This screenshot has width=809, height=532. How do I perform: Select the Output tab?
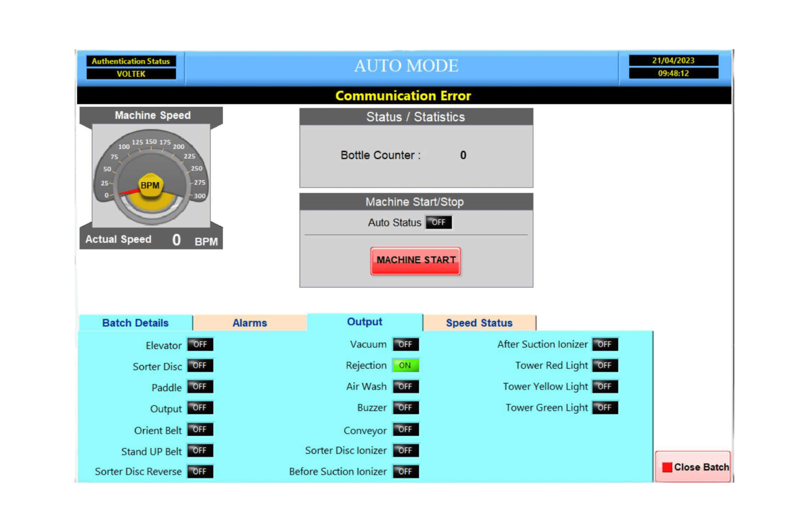click(364, 321)
